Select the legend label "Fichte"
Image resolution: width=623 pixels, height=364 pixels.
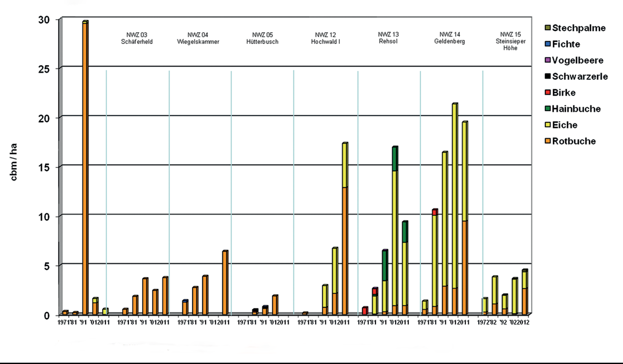point(566,44)
